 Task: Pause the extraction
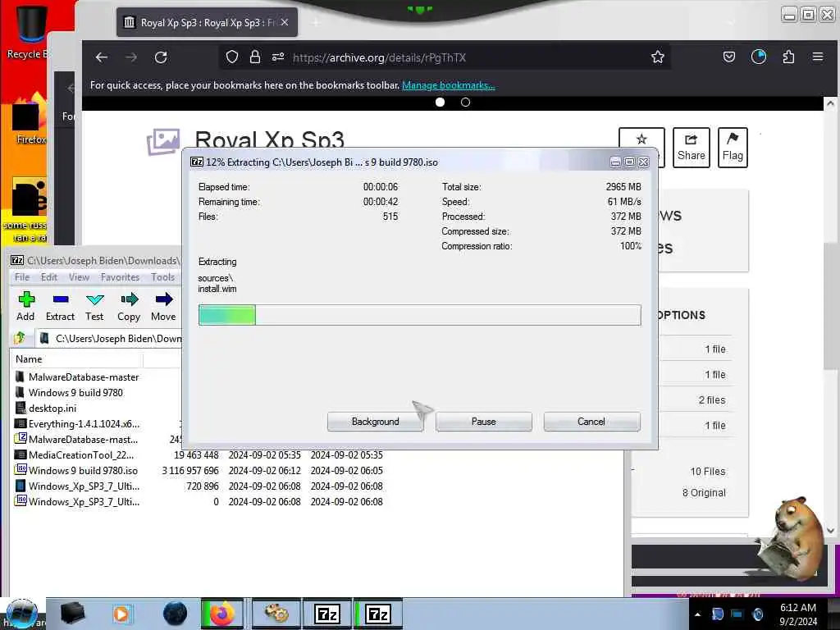coord(483,422)
